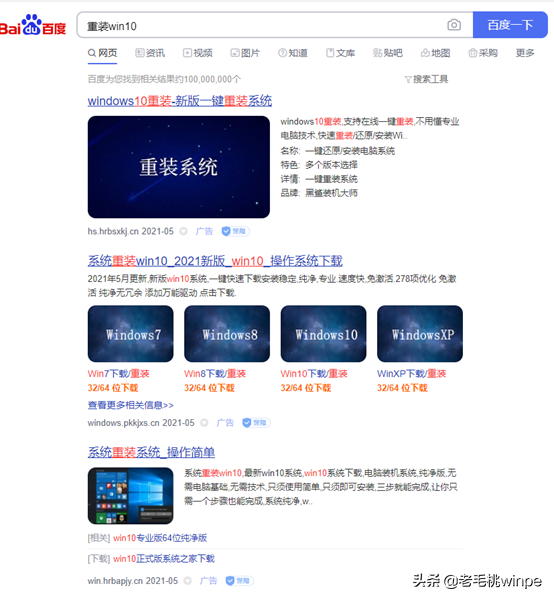Screen dimensions: 554x600
Task: Open Win7下载/重装 link
Action: tap(118, 373)
